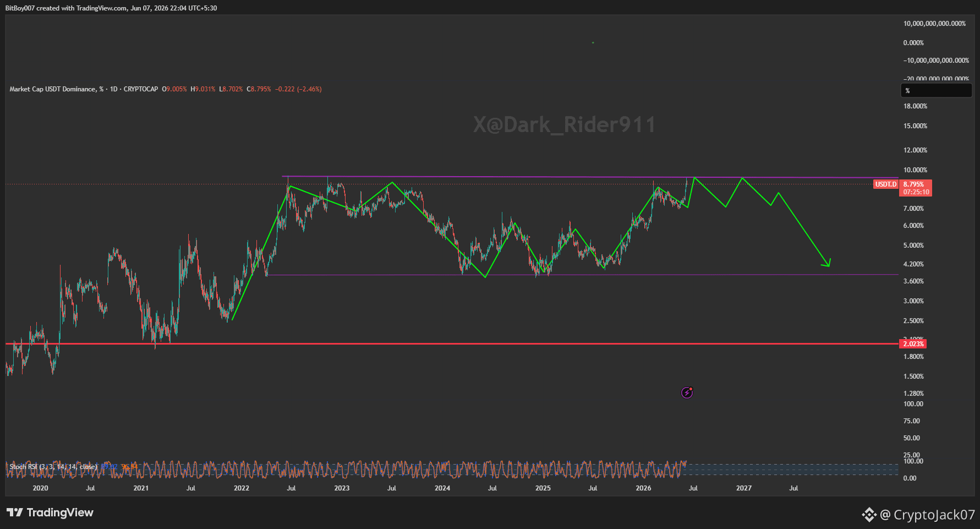980x529 pixels.
Task: Click the 2022 label on time axis
Action: [242, 488]
